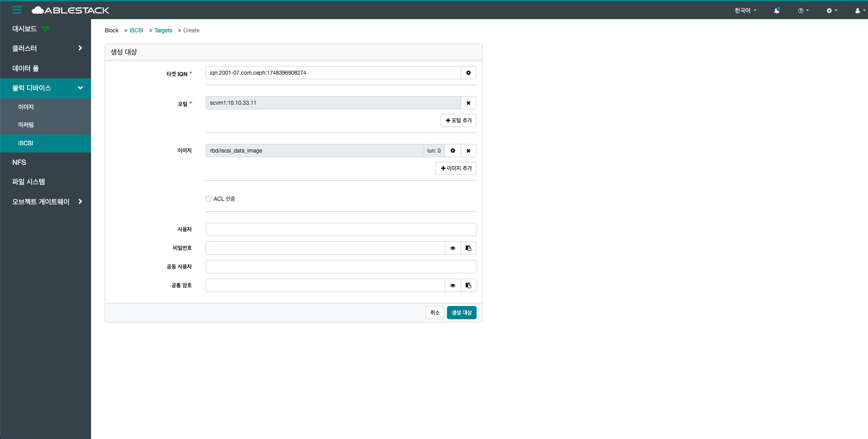Focus the 비밀번호 input field

pyautogui.click(x=325, y=248)
